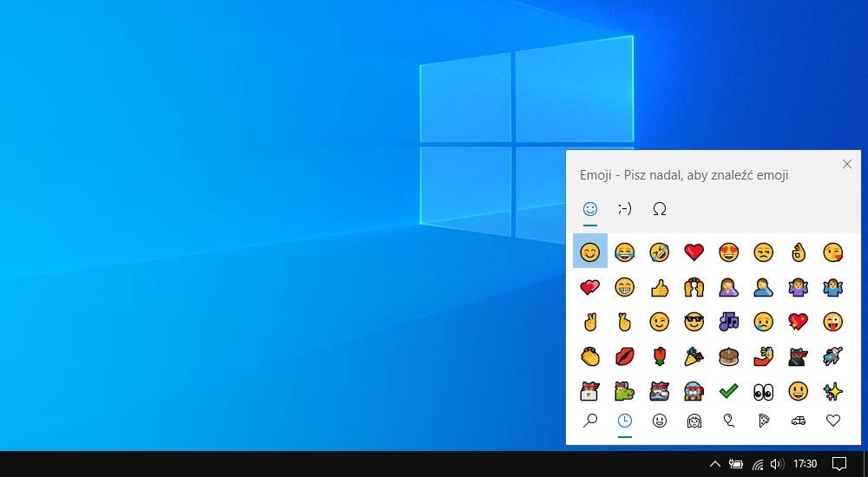Switch to the people emoji category
Image resolution: width=868 pixels, height=477 pixels.
tap(694, 421)
